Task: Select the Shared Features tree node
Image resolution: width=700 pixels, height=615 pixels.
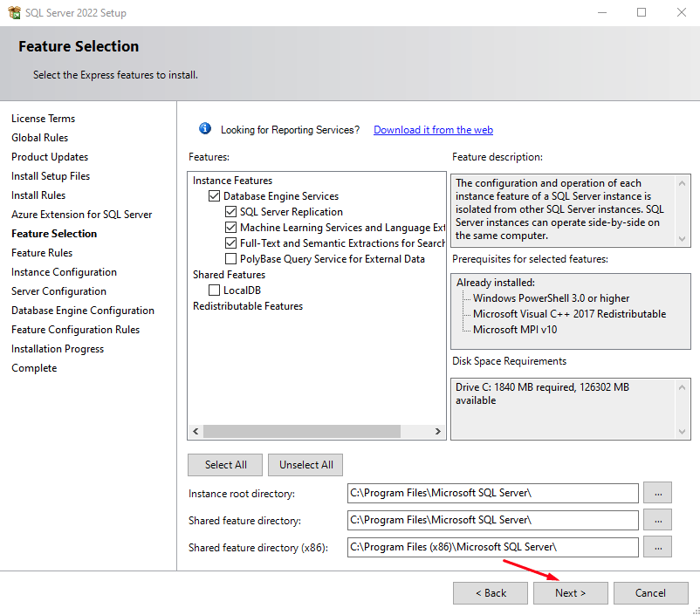Action: pos(229,275)
